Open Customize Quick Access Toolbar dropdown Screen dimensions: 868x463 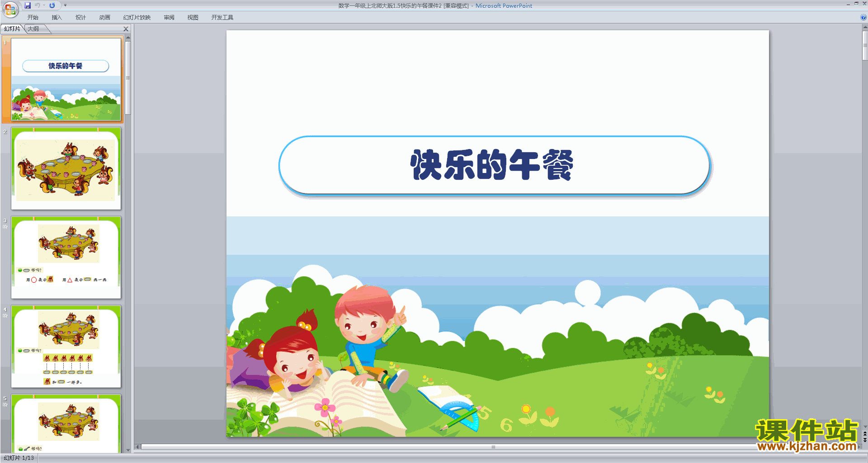pos(65,5)
